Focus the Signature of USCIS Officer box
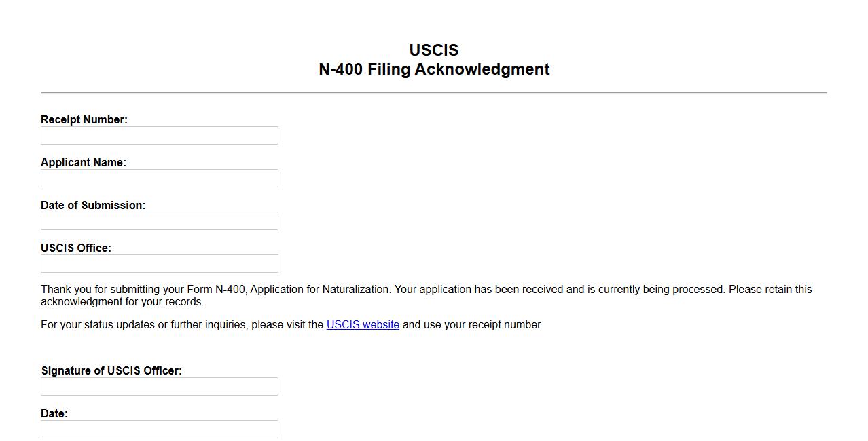 159,387
